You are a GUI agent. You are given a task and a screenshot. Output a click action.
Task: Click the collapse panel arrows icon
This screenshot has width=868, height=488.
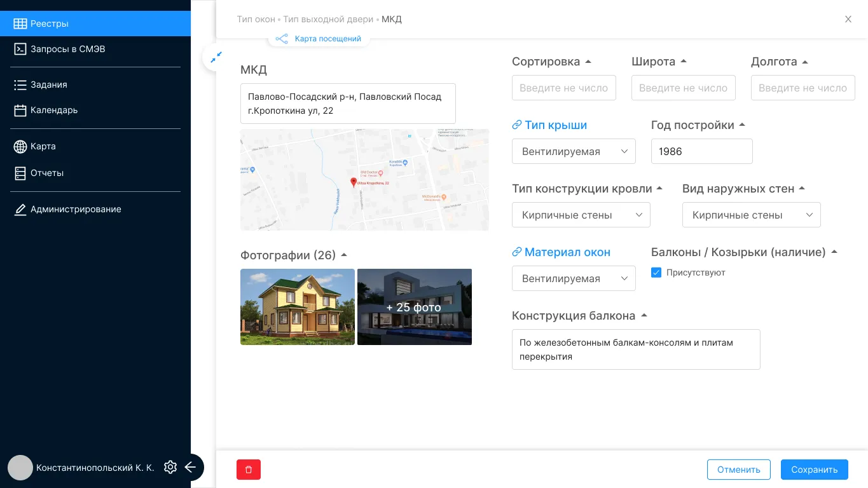(216, 57)
